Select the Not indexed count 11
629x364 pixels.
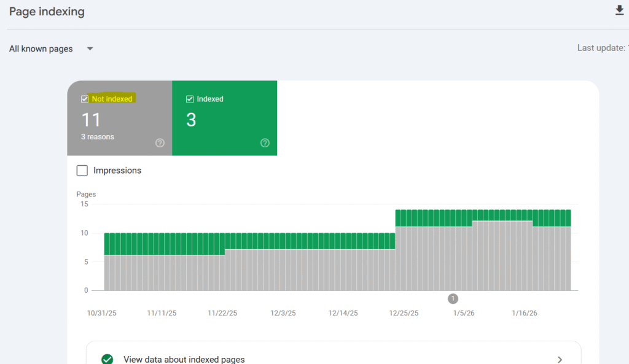(91, 119)
